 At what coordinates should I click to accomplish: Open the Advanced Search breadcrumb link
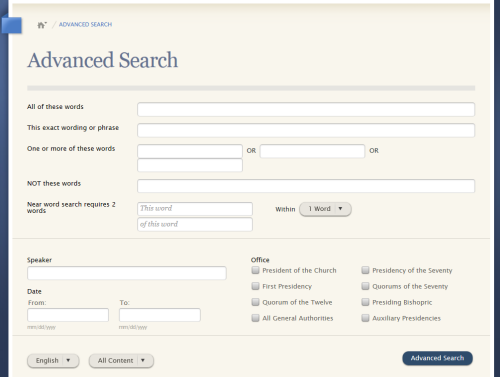pos(85,24)
